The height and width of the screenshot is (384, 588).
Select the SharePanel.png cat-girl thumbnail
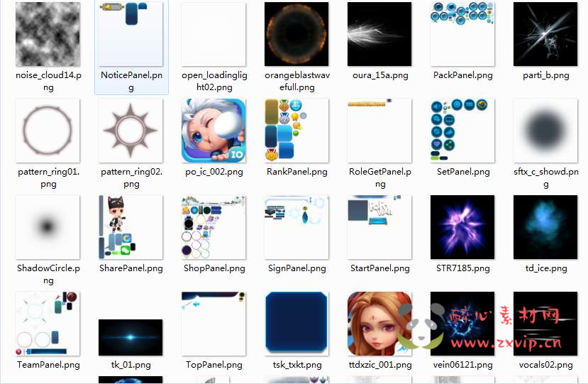click(x=131, y=227)
